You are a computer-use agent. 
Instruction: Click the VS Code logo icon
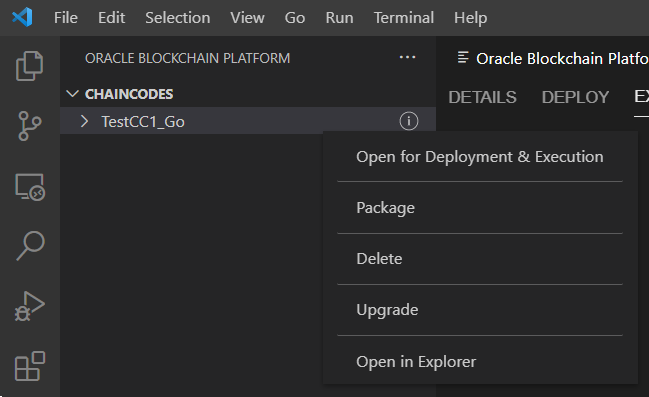pos(22,17)
